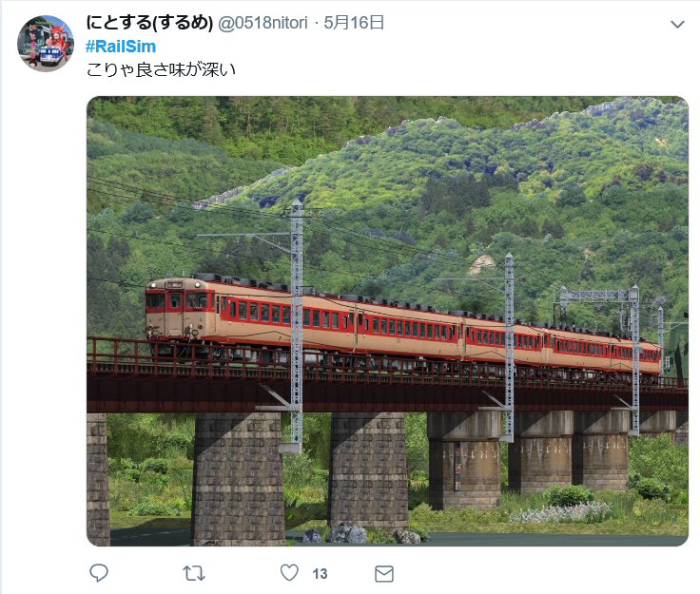Click the overhead signal gantry in photo
The image size is (700, 594).
[x=597, y=296]
